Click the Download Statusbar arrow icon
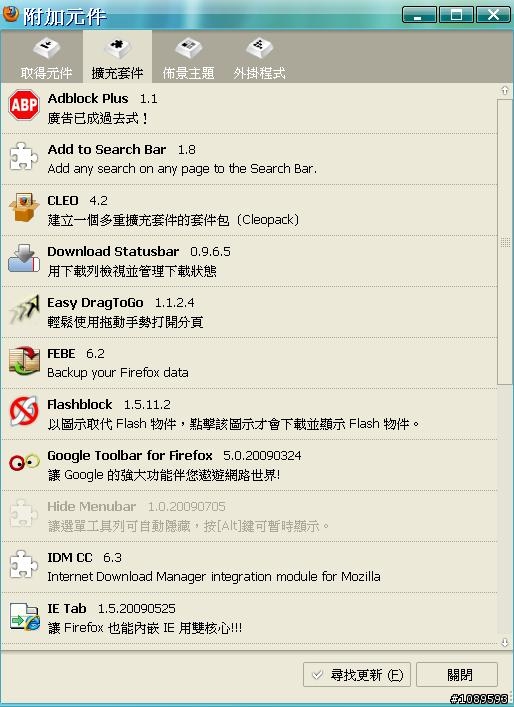514x707 pixels. [x=24, y=258]
